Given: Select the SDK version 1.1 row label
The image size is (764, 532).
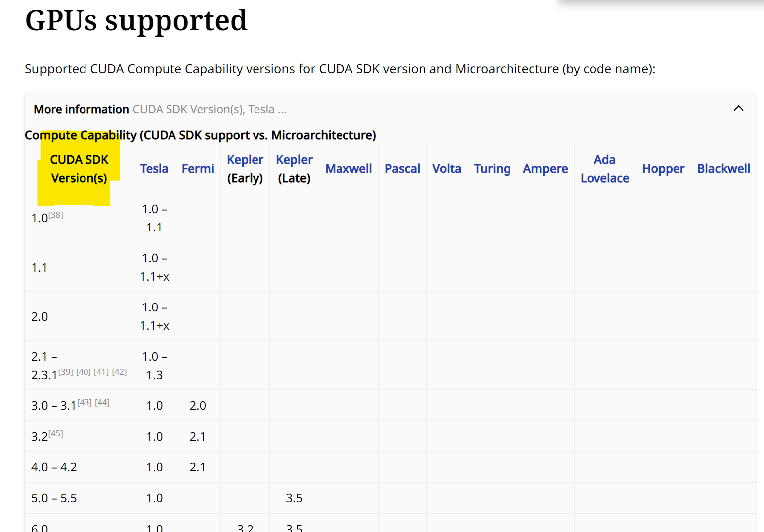Looking at the screenshot, I should [x=39, y=268].
